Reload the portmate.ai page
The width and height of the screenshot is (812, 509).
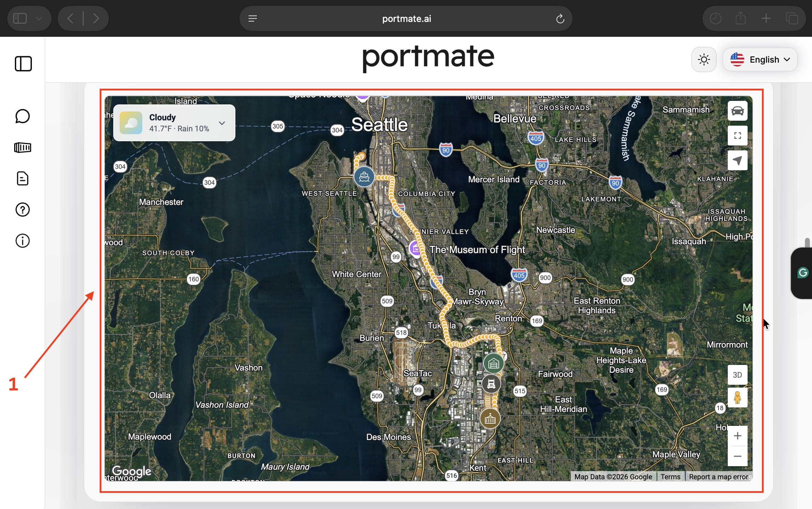click(x=560, y=18)
